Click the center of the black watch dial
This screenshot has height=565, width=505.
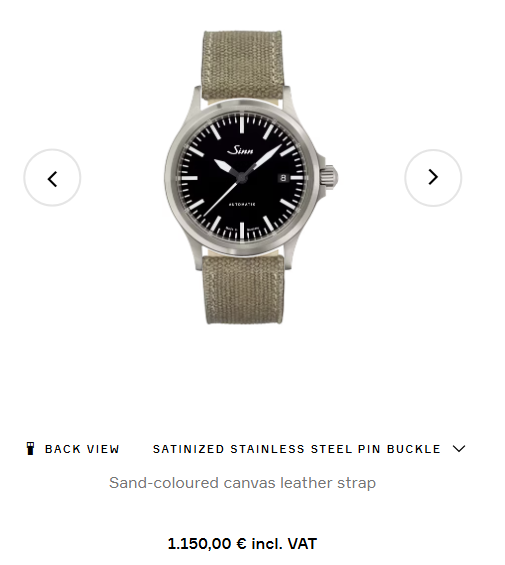[242, 177]
